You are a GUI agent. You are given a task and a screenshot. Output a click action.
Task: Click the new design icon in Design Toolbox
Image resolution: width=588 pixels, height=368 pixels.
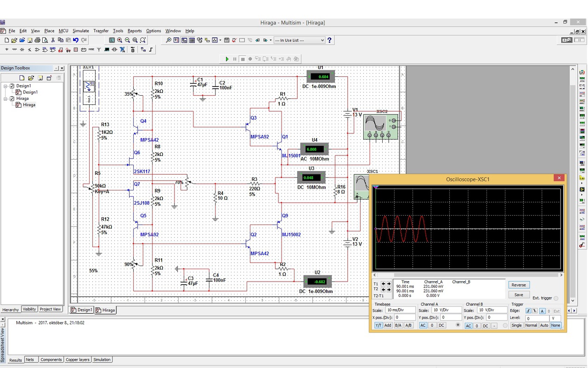(22, 78)
